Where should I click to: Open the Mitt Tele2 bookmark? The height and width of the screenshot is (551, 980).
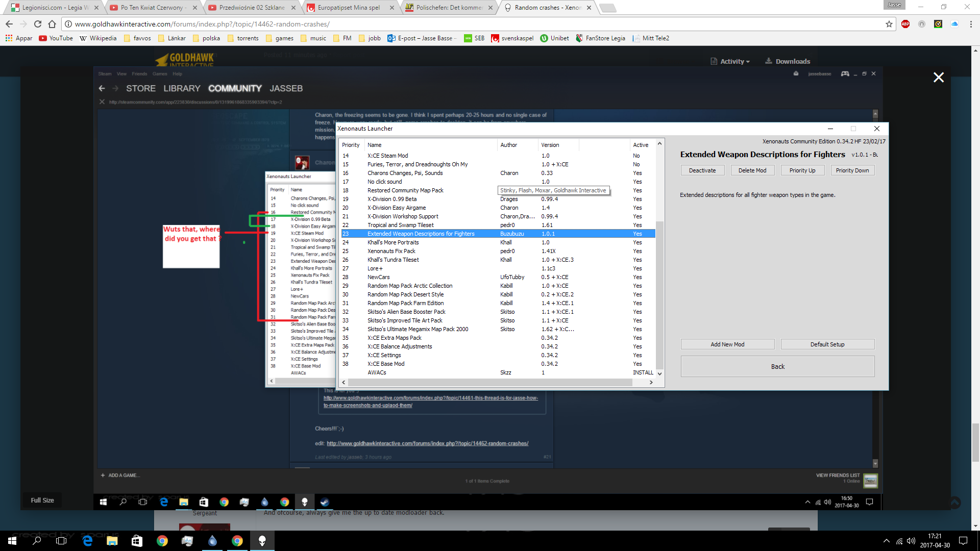click(x=651, y=38)
